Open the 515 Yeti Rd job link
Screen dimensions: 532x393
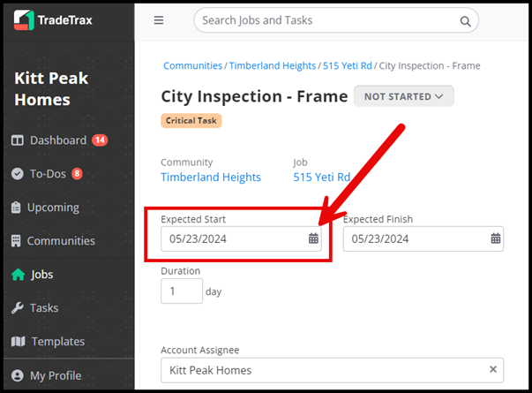point(322,177)
